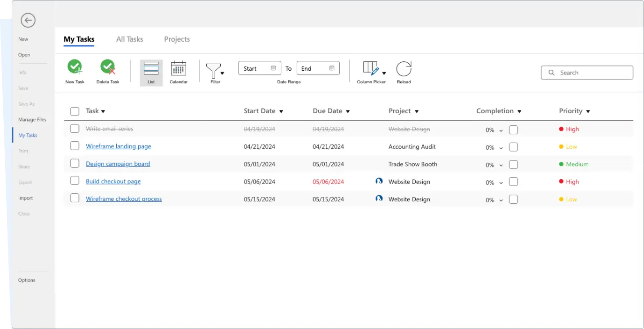Viewport: 644px width, 329px height.
Task: Open the Design campaign board task link
Action: pyautogui.click(x=118, y=164)
